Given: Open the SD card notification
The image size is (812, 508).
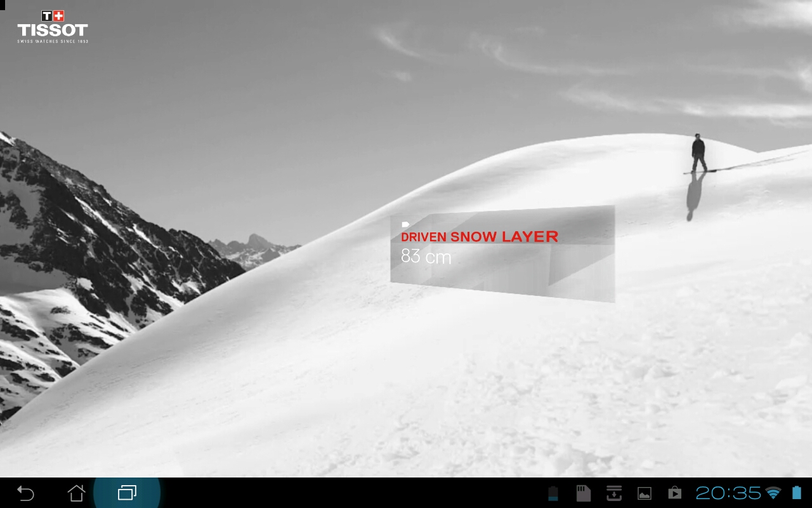Looking at the screenshot, I should pos(583,493).
